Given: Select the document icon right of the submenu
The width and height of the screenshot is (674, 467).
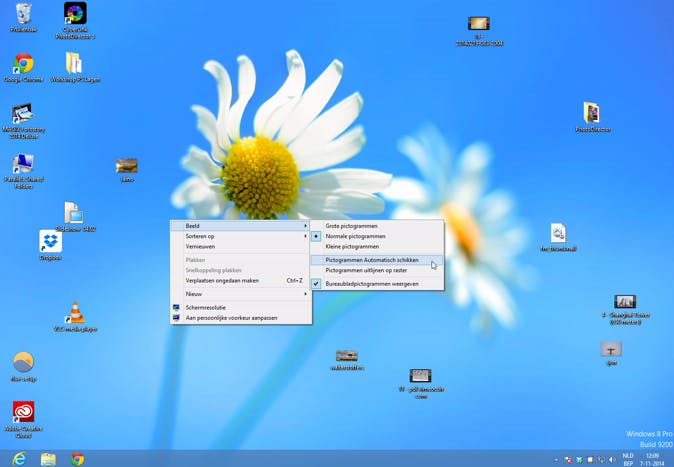Looking at the screenshot, I should 558,237.
